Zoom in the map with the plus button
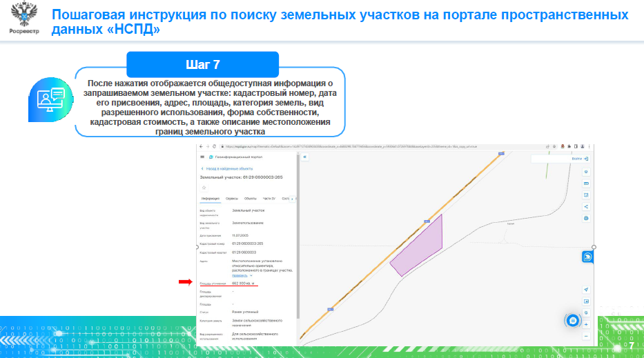This screenshot has width=644, height=358. tap(586, 324)
